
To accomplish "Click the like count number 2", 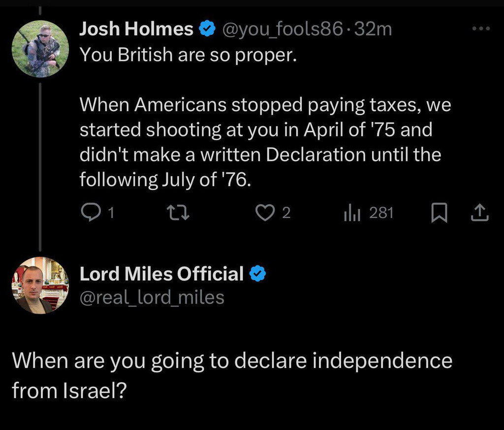I will pos(286,213).
